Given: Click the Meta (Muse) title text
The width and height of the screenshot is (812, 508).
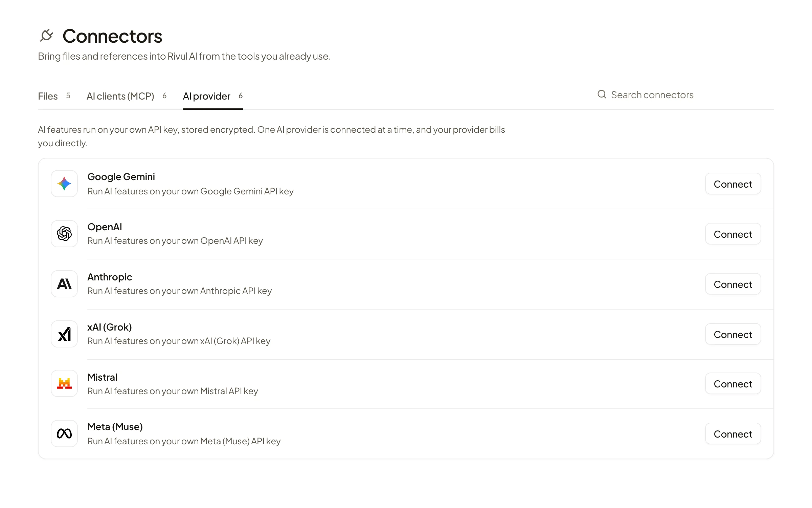Looking at the screenshot, I should (115, 427).
